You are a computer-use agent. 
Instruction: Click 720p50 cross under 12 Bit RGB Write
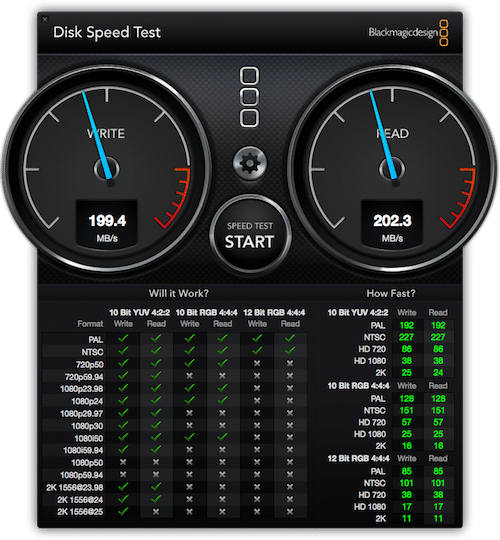257,363
